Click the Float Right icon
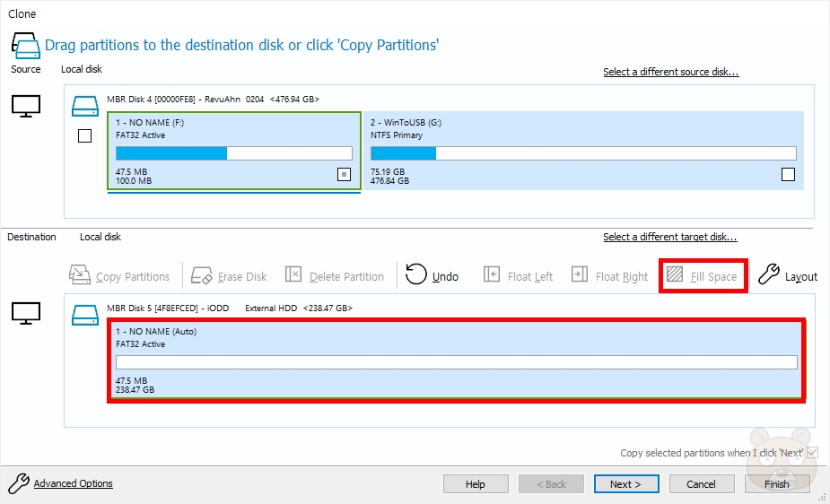Viewport: 830px width, 504px height. coord(580,274)
